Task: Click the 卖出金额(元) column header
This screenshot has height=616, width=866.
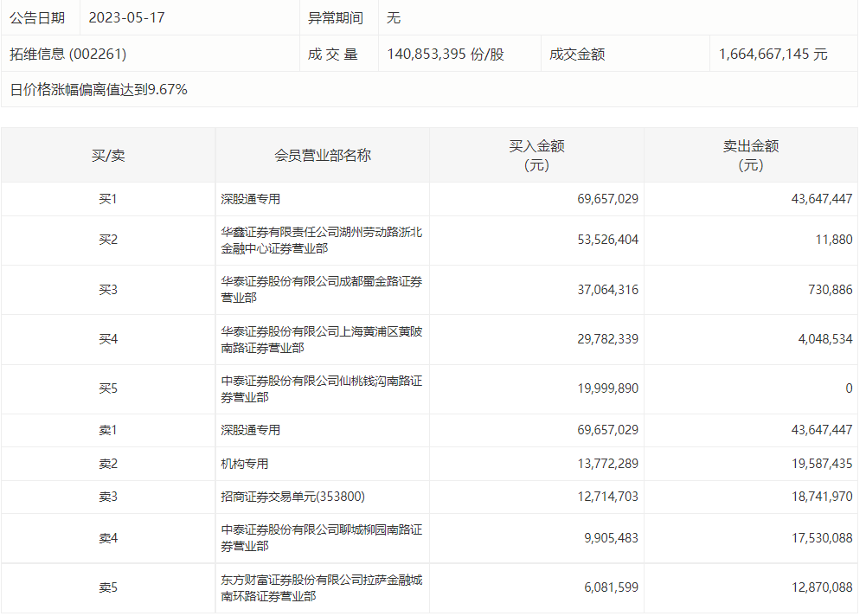Action: point(751,155)
